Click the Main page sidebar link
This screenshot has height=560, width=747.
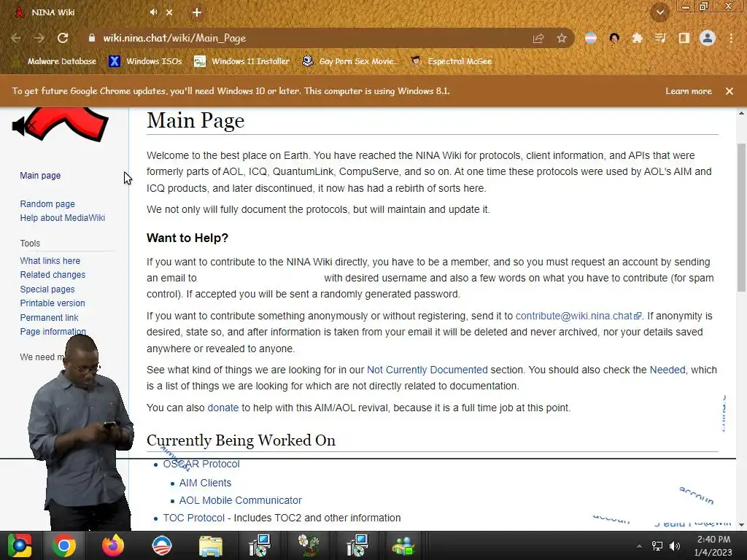[x=40, y=175]
